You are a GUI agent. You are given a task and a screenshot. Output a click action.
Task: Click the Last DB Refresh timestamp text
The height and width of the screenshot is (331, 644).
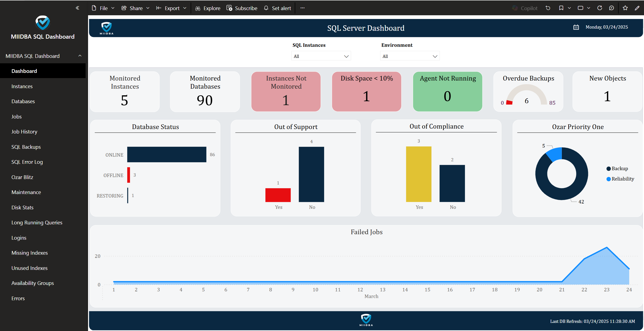click(592, 321)
